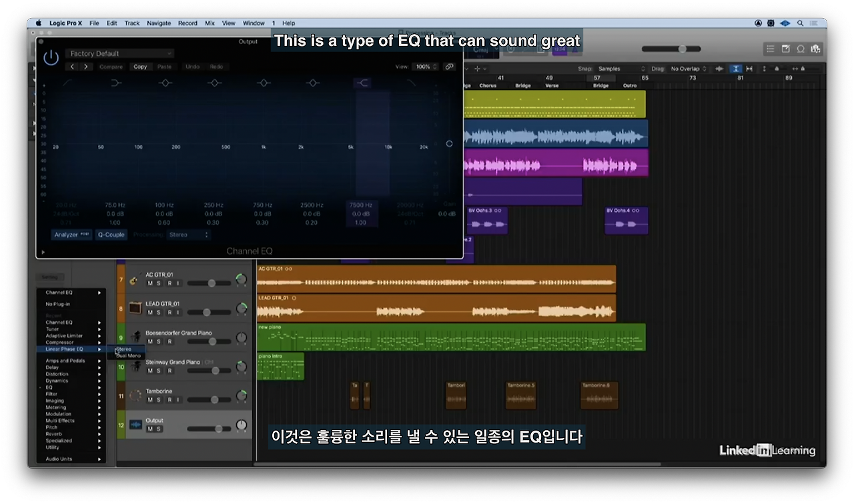Open the Processing Stereo dropdown
The height and width of the screenshot is (504, 854).
[188, 235]
